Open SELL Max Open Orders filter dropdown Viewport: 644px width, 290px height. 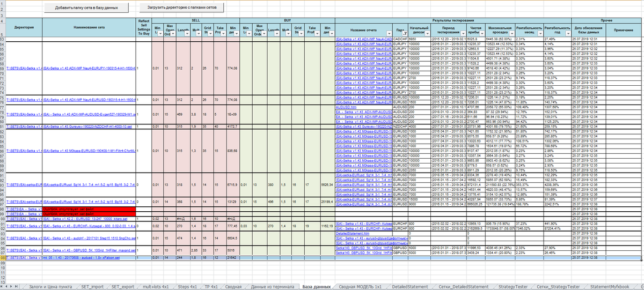click(x=172, y=33)
